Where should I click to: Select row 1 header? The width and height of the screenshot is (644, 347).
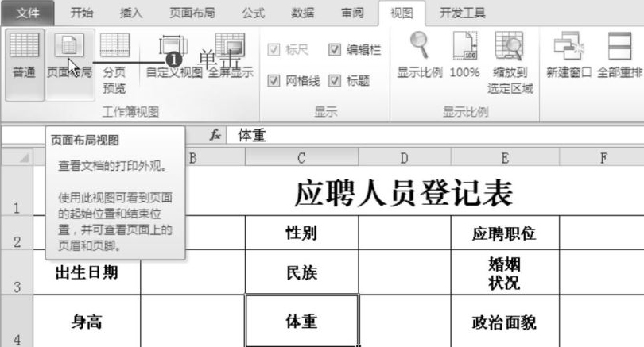pyautogui.click(x=17, y=191)
